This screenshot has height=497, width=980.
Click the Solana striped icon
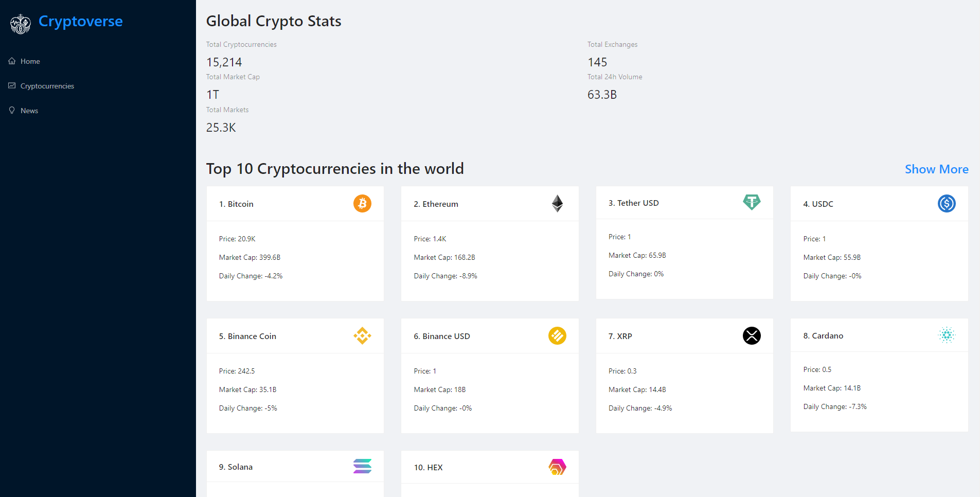[x=362, y=466]
